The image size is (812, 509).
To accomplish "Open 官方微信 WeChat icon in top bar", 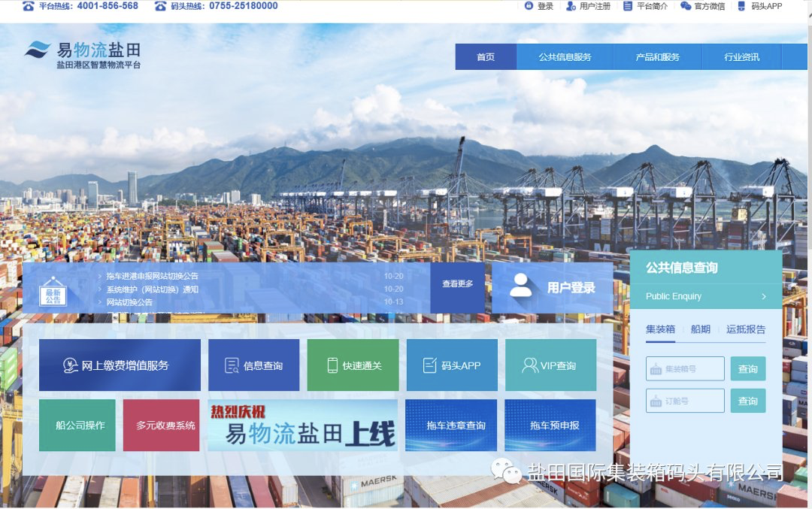I will [x=686, y=6].
